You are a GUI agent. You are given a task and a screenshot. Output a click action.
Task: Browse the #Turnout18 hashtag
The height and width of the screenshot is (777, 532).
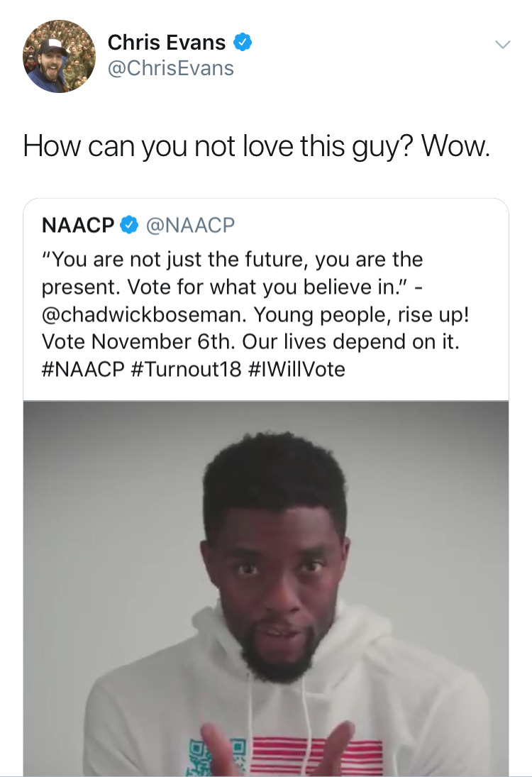(x=187, y=369)
